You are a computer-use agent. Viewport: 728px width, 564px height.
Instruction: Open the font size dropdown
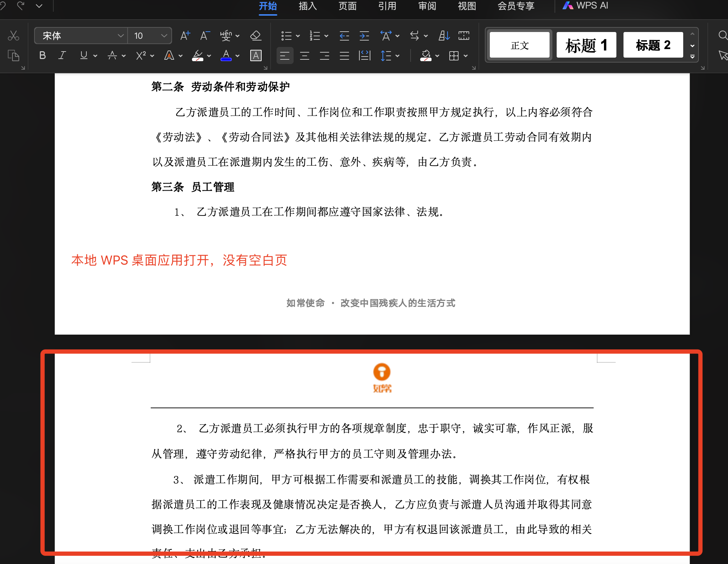pyautogui.click(x=164, y=36)
